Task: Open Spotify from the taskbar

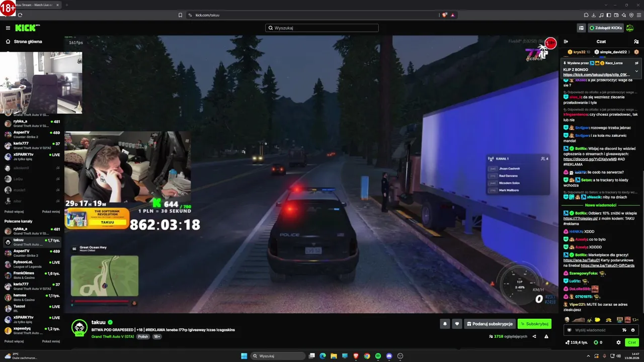Action: [x=378, y=356]
